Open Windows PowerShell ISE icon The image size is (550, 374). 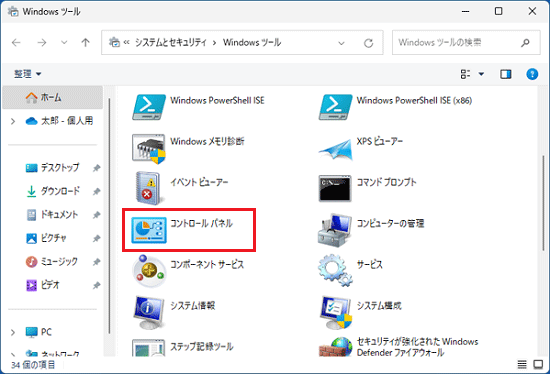click(x=149, y=107)
